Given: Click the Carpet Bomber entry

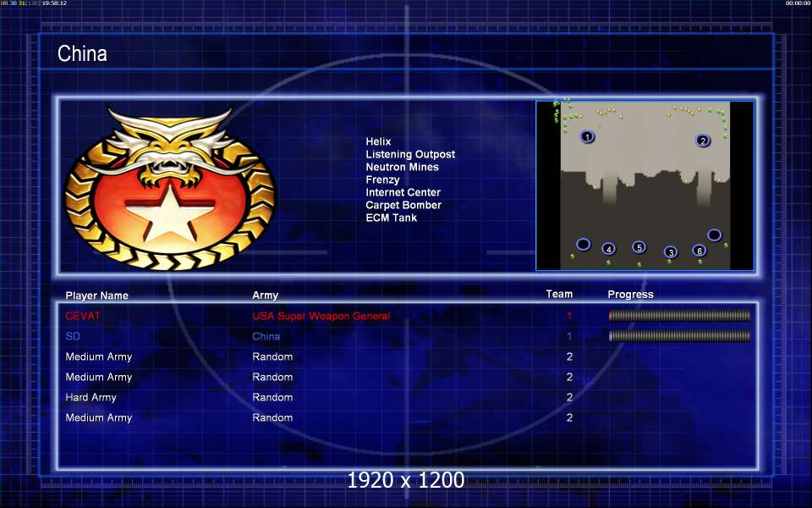Looking at the screenshot, I should click(403, 205).
